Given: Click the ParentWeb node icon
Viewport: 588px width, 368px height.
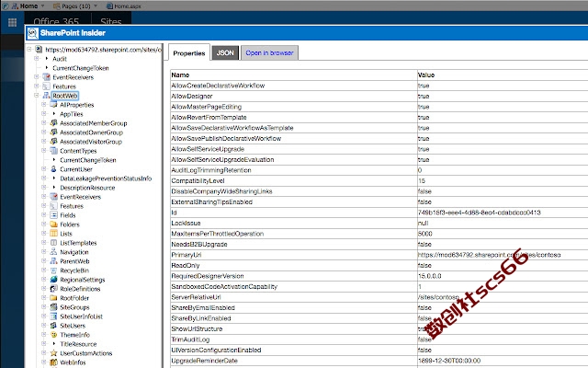Looking at the screenshot, I should click(x=53, y=261).
